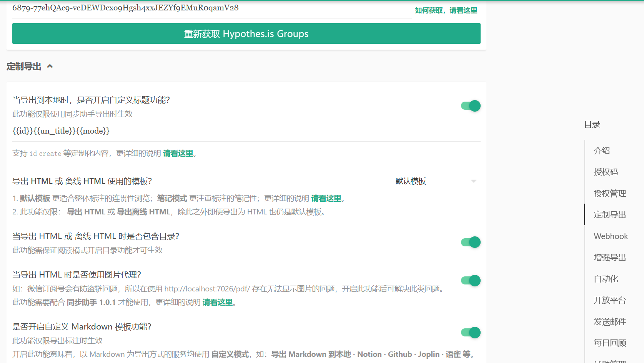Toggle the custom title on local export switch
This screenshot has height=363, width=644.
pos(471,106)
